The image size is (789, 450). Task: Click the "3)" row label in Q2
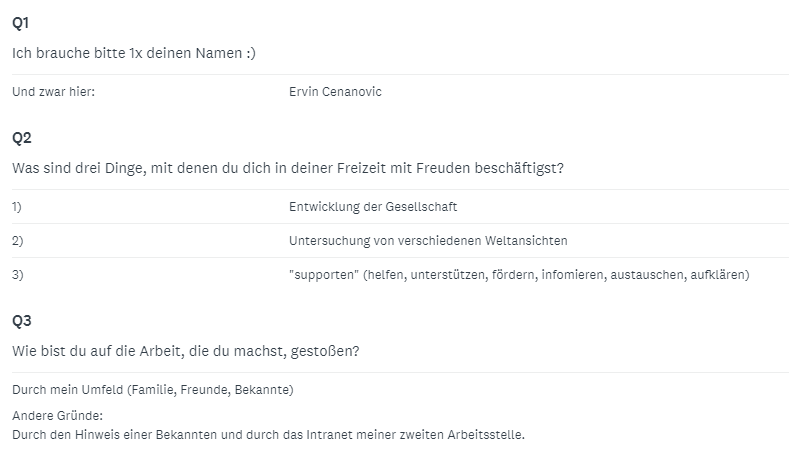[x=17, y=274]
